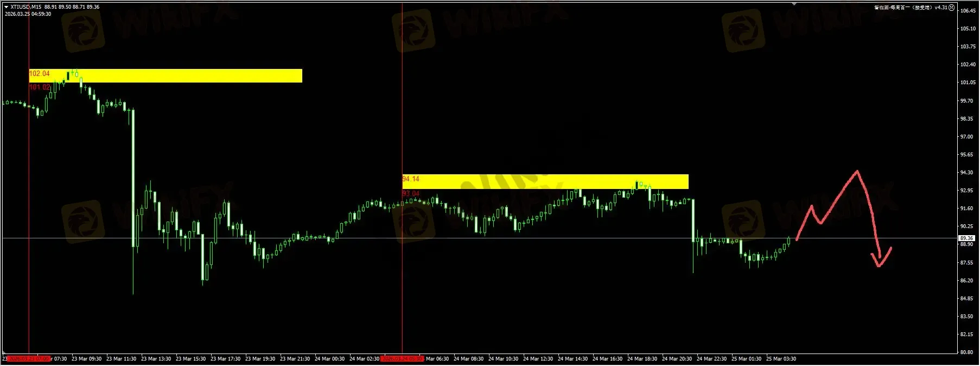Click the 23 Mar 11:30 time axis label
The height and width of the screenshot is (366, 980).
point(121,359)
